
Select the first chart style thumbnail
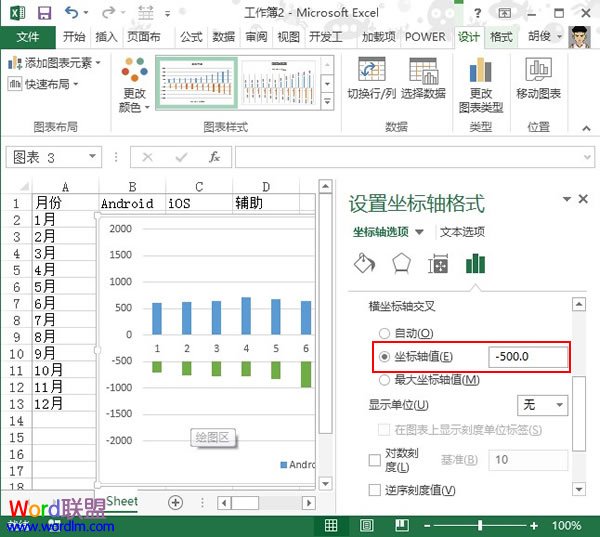[x=197, y=83]
